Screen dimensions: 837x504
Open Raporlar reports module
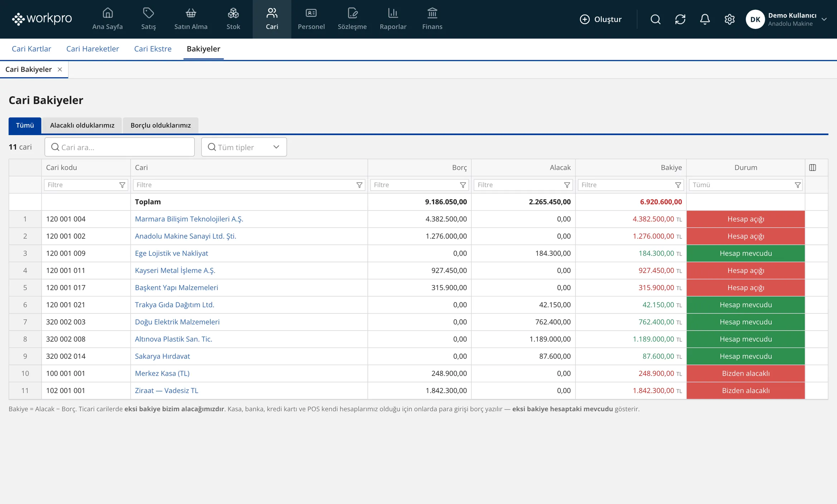click(393, 19)
